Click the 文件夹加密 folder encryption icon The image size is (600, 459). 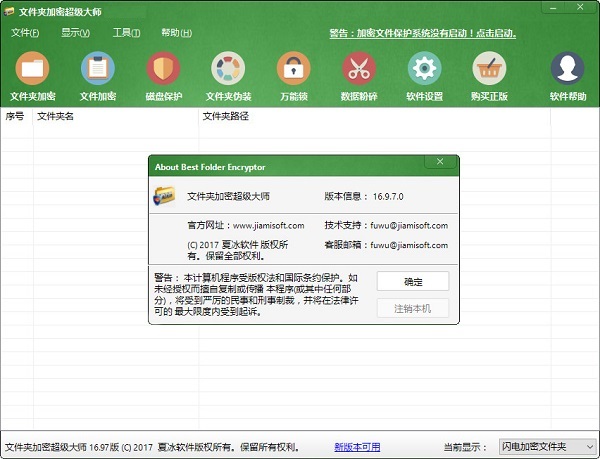[32, 70]
